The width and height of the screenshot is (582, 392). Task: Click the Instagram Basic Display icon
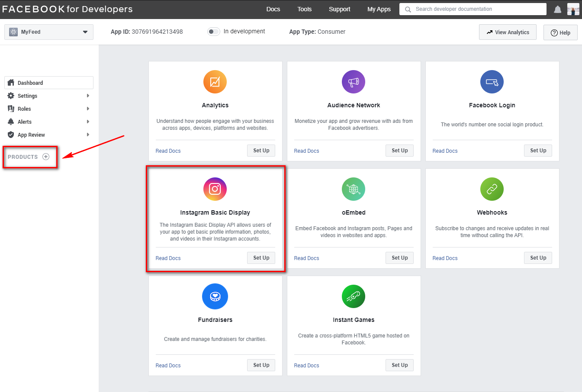click(x=215, y=189)
